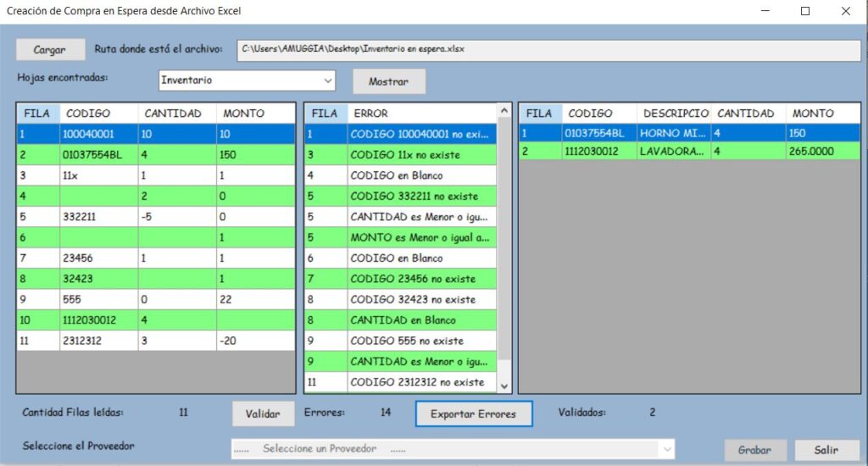Click DESCRIPCIO column header in validated table
The image size is (868, 466).
674,113
